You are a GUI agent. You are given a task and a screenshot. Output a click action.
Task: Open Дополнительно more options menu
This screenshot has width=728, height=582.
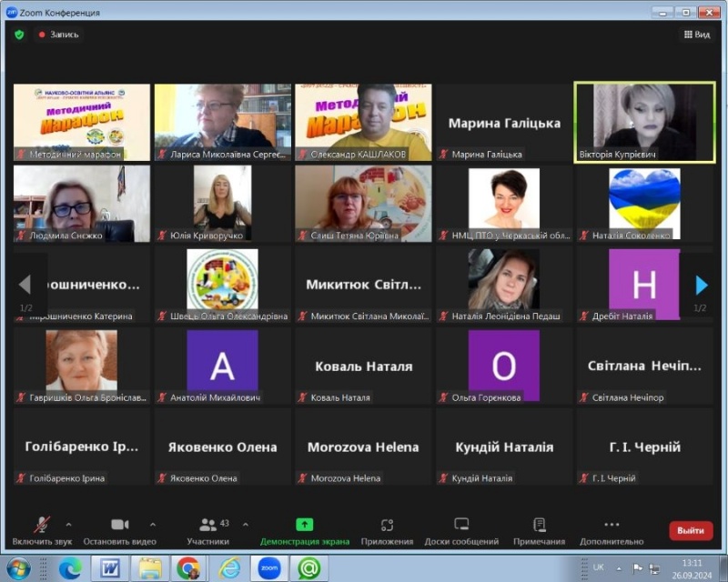pyautogui.click(x=612, y=530)
